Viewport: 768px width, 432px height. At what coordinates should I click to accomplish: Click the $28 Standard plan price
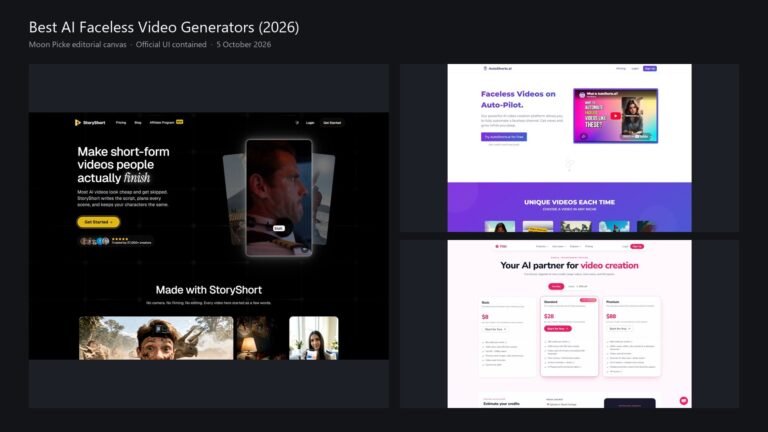(549, 316)
